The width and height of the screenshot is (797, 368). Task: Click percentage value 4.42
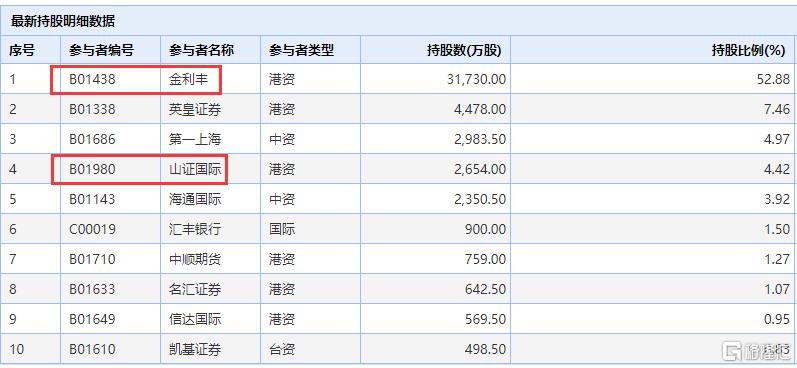tap(776, 169)
